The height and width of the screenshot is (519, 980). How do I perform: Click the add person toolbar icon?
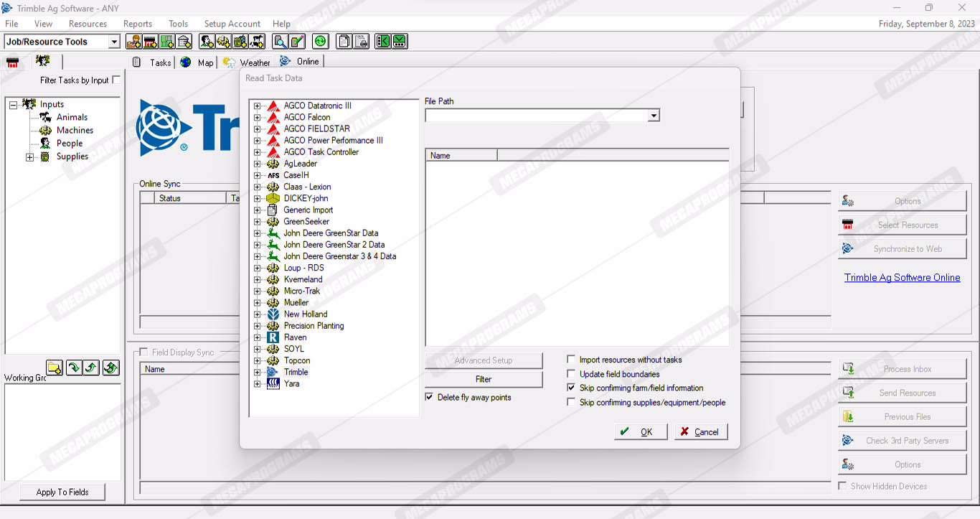207,42
